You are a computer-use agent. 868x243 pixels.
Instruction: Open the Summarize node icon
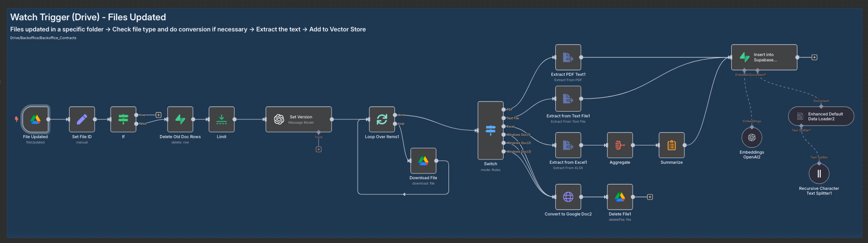(672, 145)
